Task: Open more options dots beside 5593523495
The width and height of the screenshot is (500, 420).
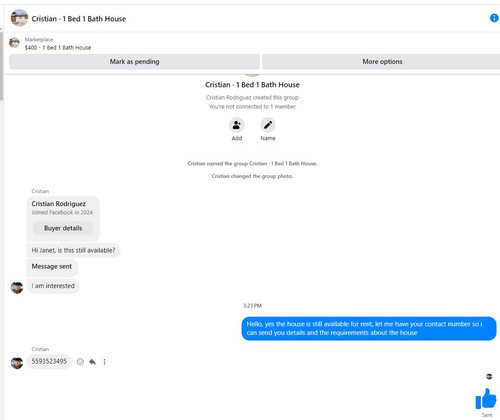Action: tap(104, 362)
